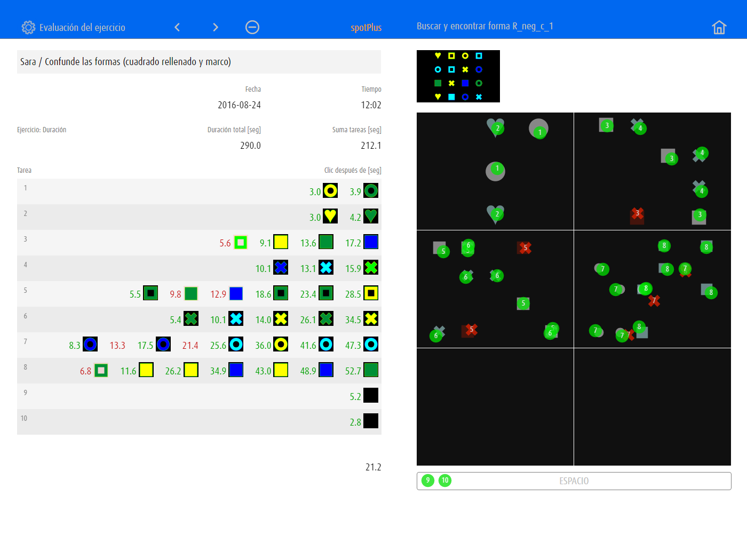Open settings gear next to Evaluación del ejercicio
Screen dimensions: 747x560
tap(28, 27)
